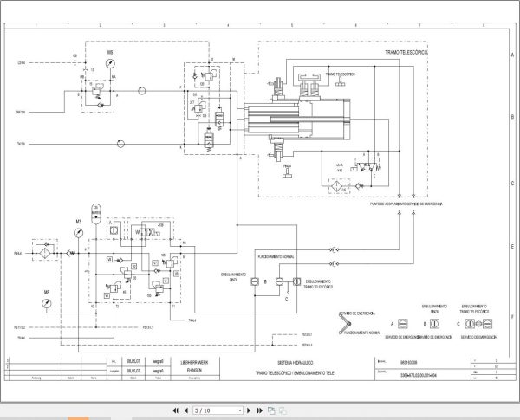
Task: Click the overlapping-pages icon beside the last-page arrow
Action: click(x=271, y=410)
